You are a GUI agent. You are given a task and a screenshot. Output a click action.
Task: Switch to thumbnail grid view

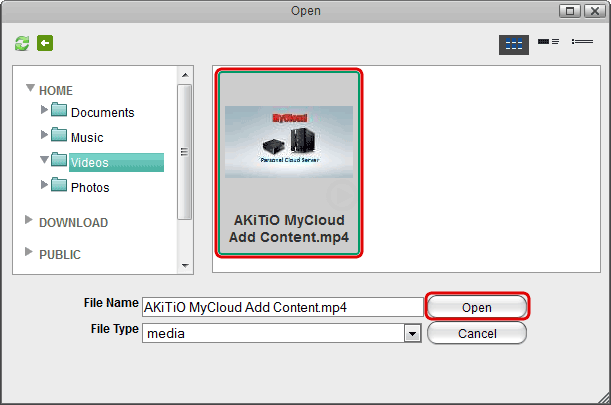tap(513, 44)
